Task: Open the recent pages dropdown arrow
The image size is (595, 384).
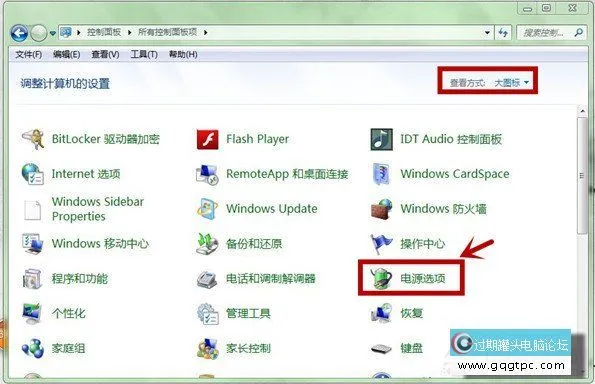Action: point(52,33)
